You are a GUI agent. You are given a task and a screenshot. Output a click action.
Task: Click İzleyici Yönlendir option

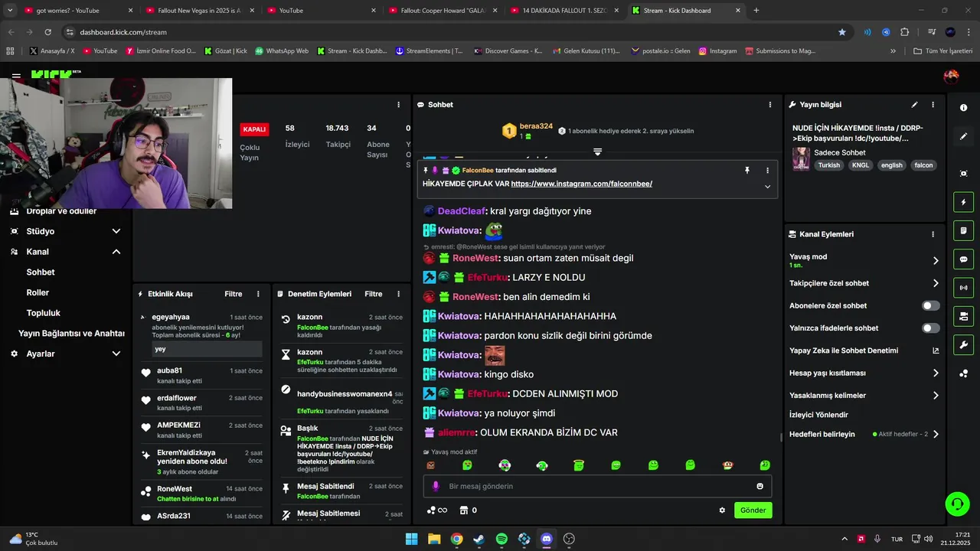pos(818,415)
